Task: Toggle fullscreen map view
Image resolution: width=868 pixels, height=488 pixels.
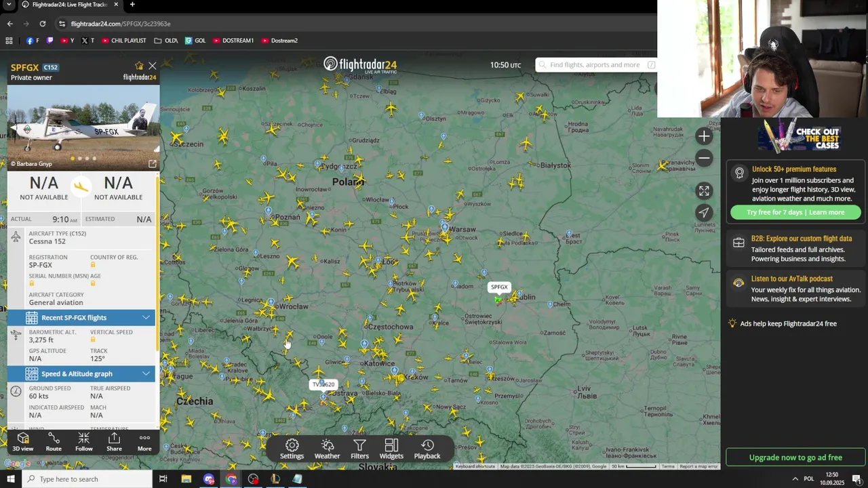Action: pyautogui.click(x=704, y=191)
